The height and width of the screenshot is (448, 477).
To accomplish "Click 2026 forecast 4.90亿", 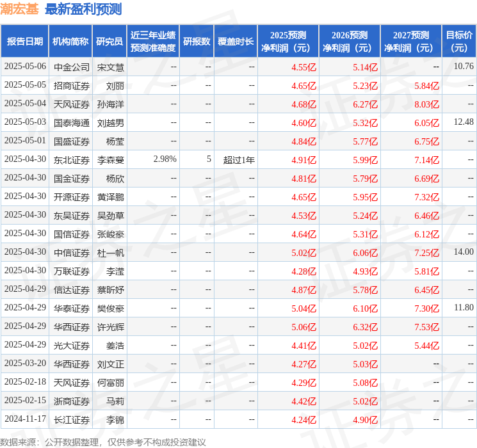I will point(366,420).
